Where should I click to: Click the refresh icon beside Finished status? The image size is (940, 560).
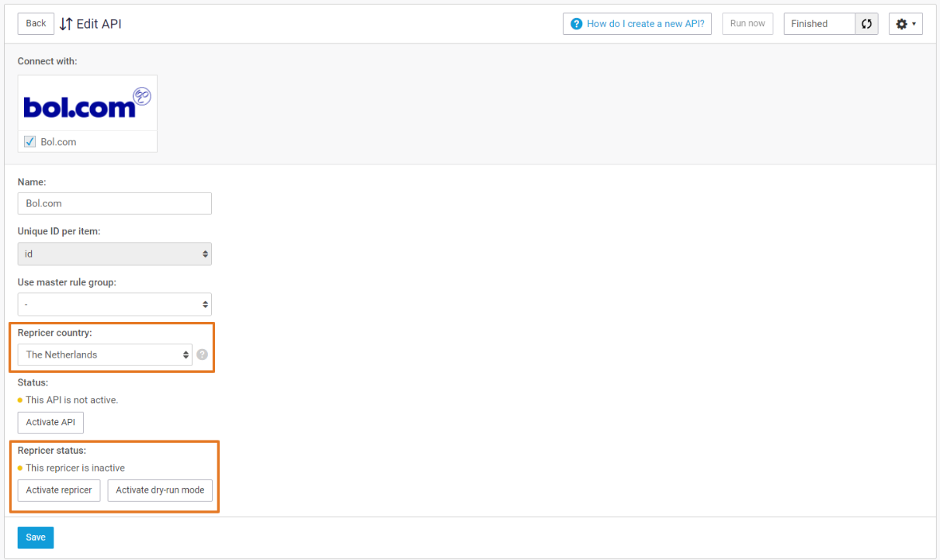(x=866, y=24)
